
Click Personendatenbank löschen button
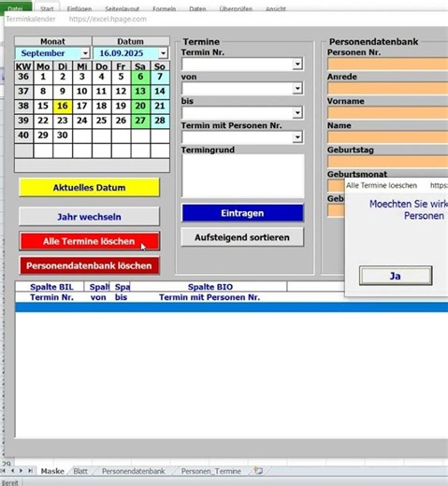click(x=89, y=265)
